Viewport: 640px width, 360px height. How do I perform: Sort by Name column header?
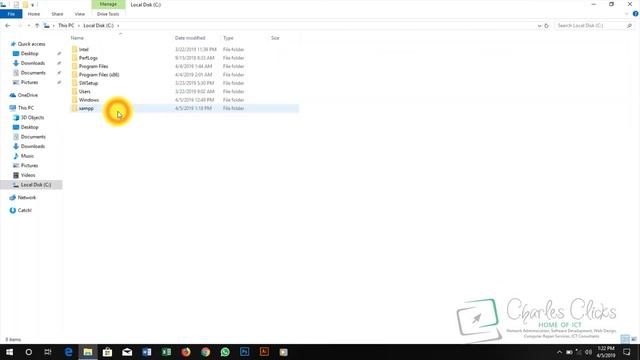coord(77,38)
